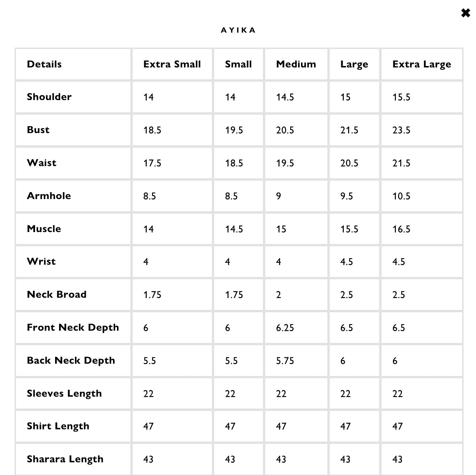Click the Neck Broad row label

pos(57,294)
